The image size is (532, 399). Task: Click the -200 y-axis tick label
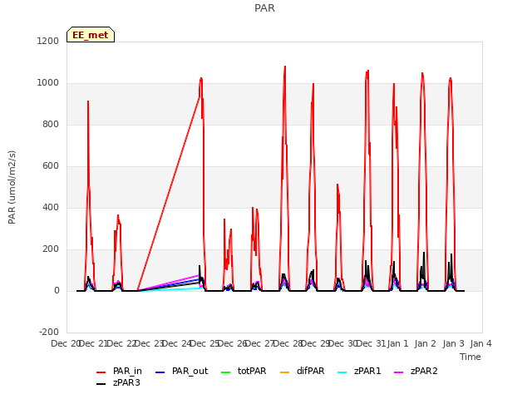click(49, 332)
